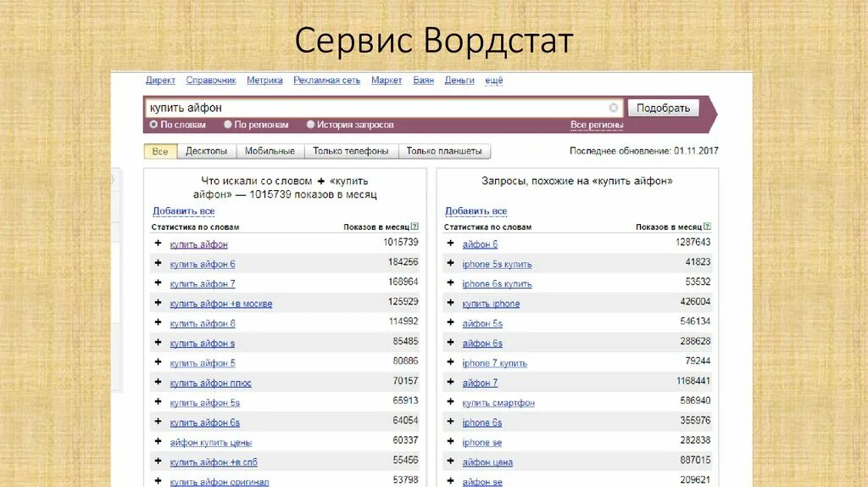
Task: Open the 'айфон цена' query link
Action: click(x=487, y=462)
